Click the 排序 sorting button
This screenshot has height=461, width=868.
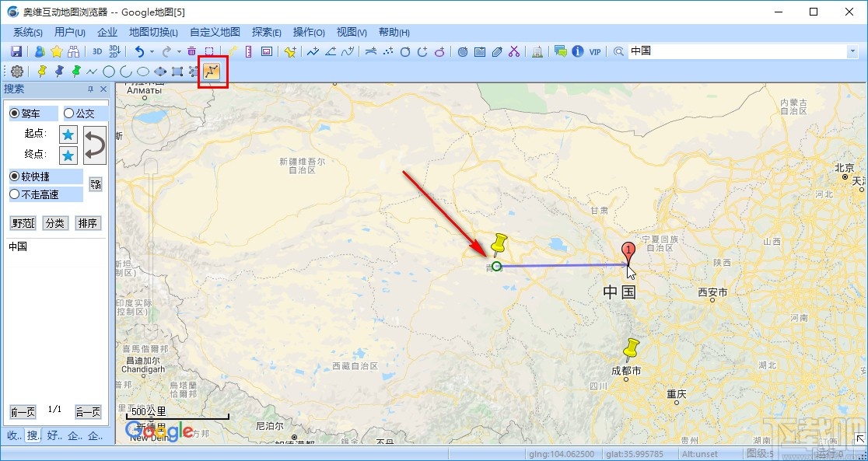[x=88, y=223]
